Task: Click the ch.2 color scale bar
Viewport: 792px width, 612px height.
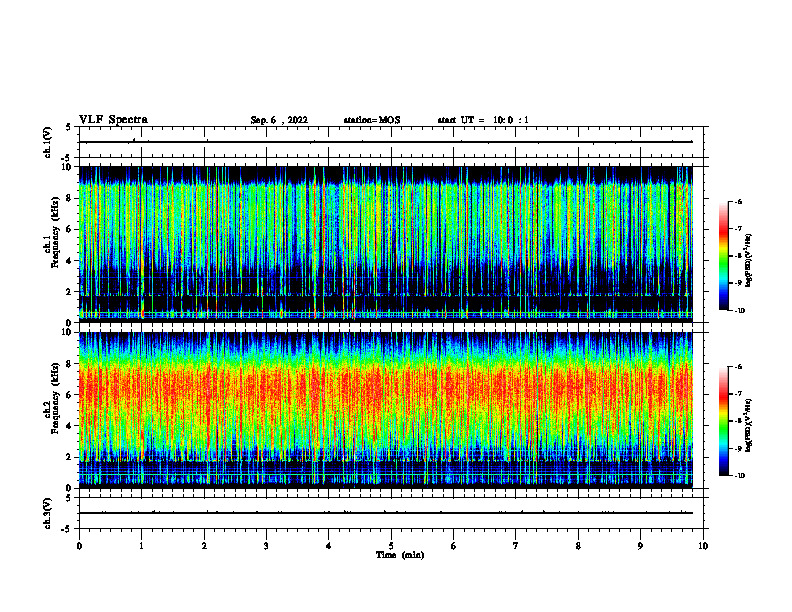Action: [724, 421]
